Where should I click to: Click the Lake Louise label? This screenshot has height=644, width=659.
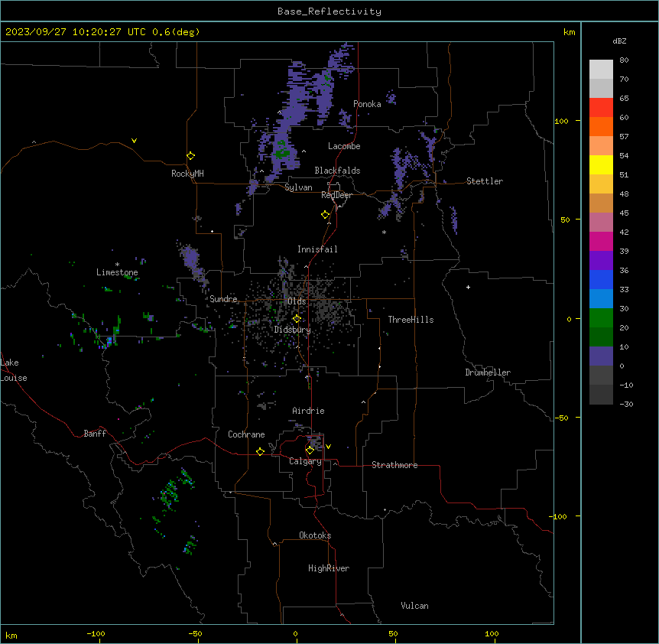click(14, 370)
